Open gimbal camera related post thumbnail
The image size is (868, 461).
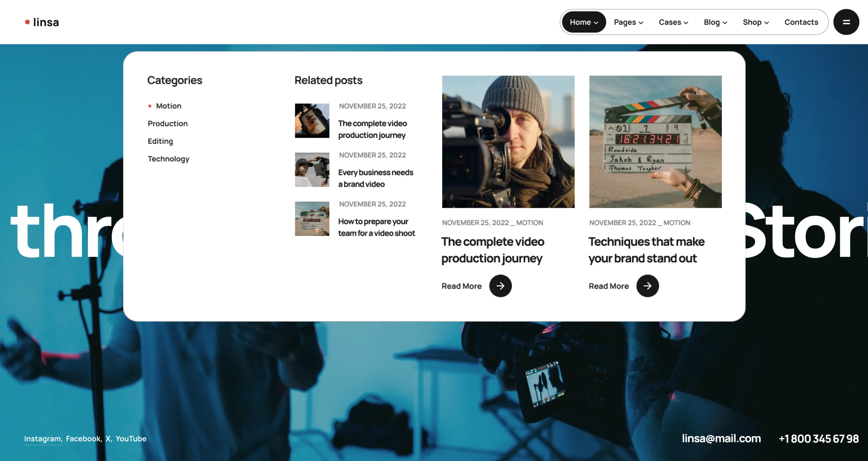[x=312, y=120]
